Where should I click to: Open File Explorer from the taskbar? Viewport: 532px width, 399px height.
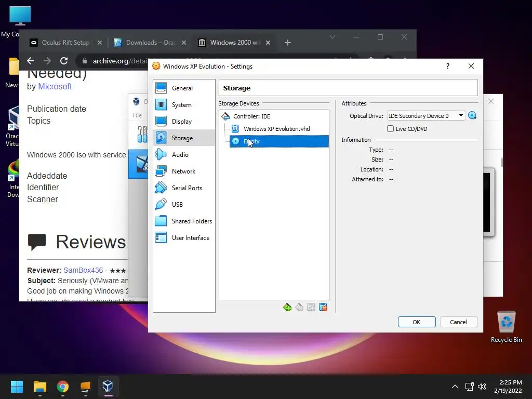tap(39, 387)
